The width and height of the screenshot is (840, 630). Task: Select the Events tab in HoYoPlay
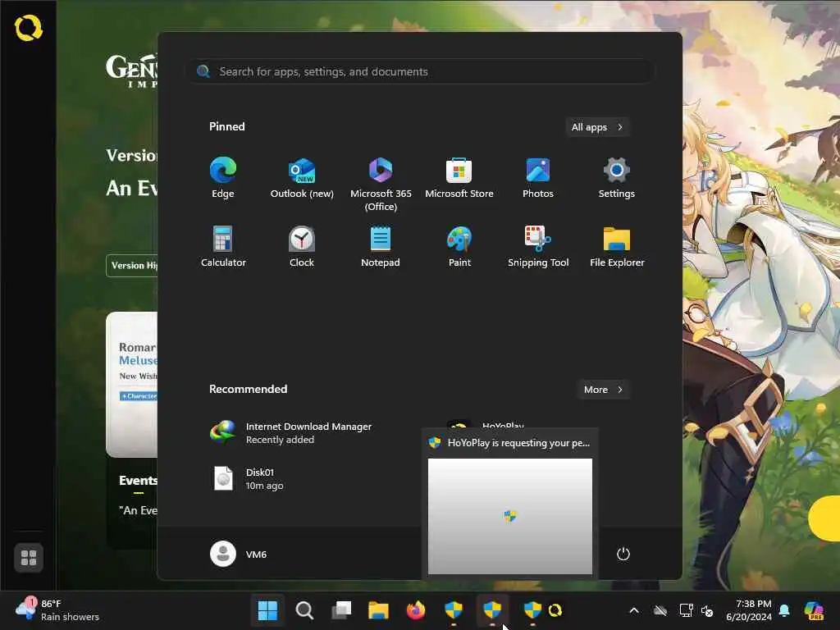[138, 481]
